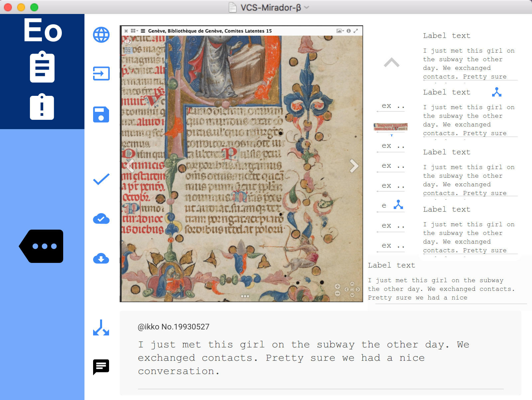Image resolution: width=532 pixels, height=400 pixels.
Task: Expand the bottom thumbnail strip handle
Action: pyautogui.click(x=245, y=296)
